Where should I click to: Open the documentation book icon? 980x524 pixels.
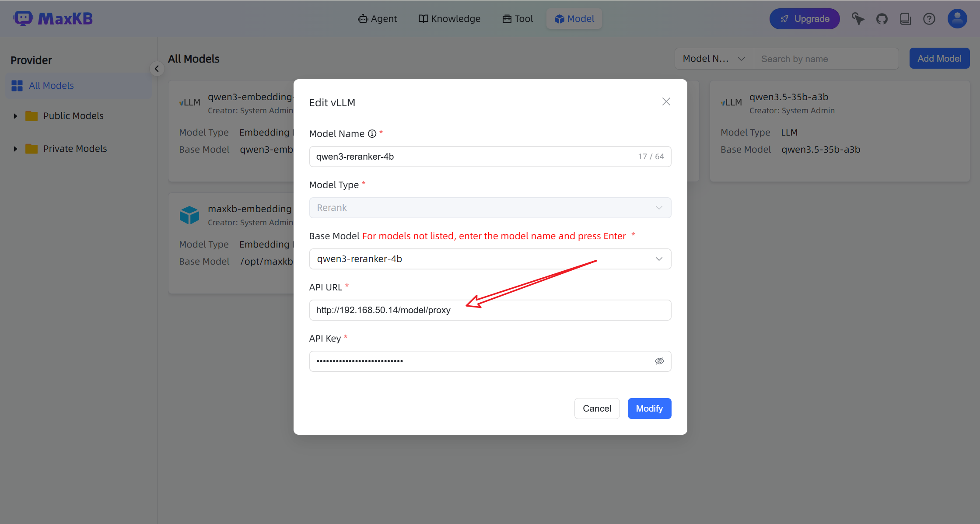coord(905,19)
